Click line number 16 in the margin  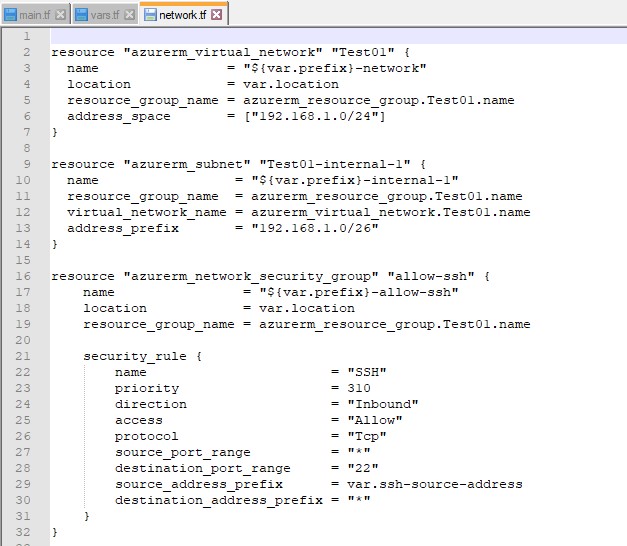tap(26, 276)
